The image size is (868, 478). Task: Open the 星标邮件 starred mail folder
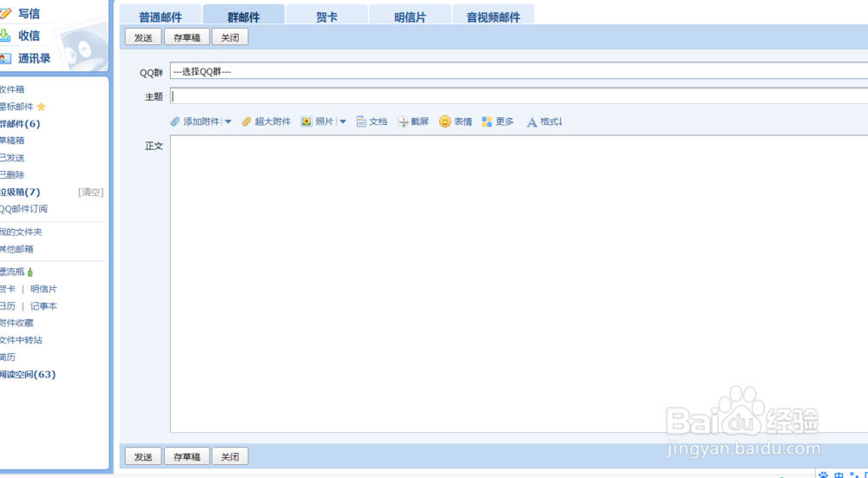(16, 106)
